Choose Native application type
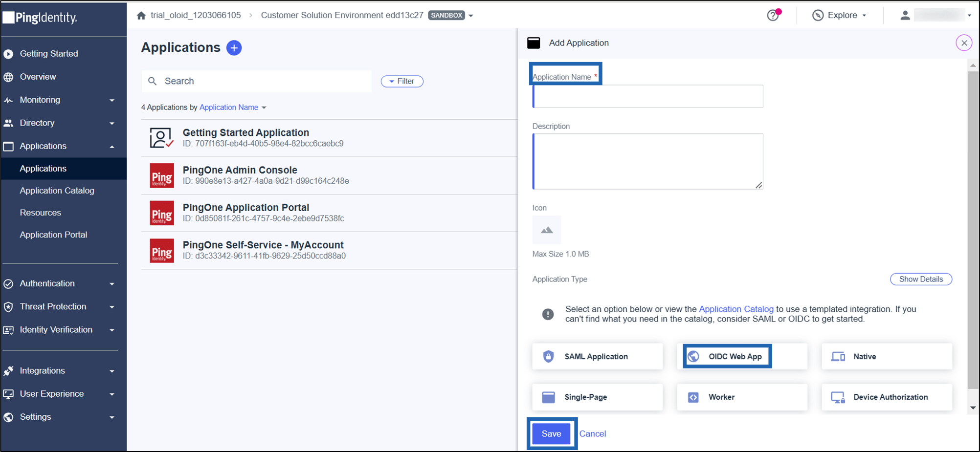Screen dimensions: 980x452 887,356
